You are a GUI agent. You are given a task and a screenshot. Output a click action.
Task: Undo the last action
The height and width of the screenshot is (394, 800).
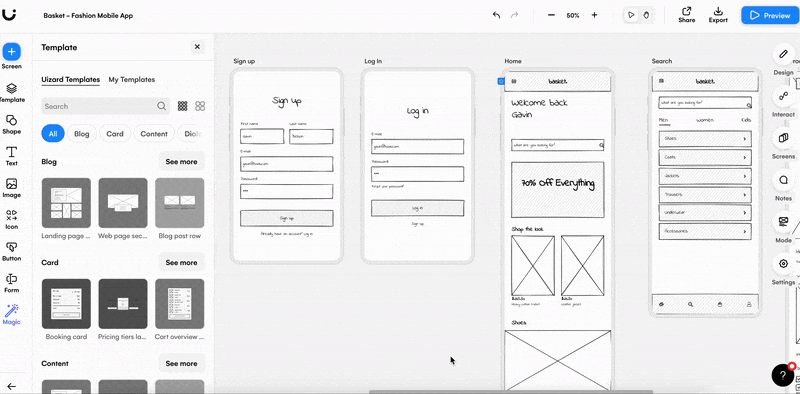coord(496,15)
